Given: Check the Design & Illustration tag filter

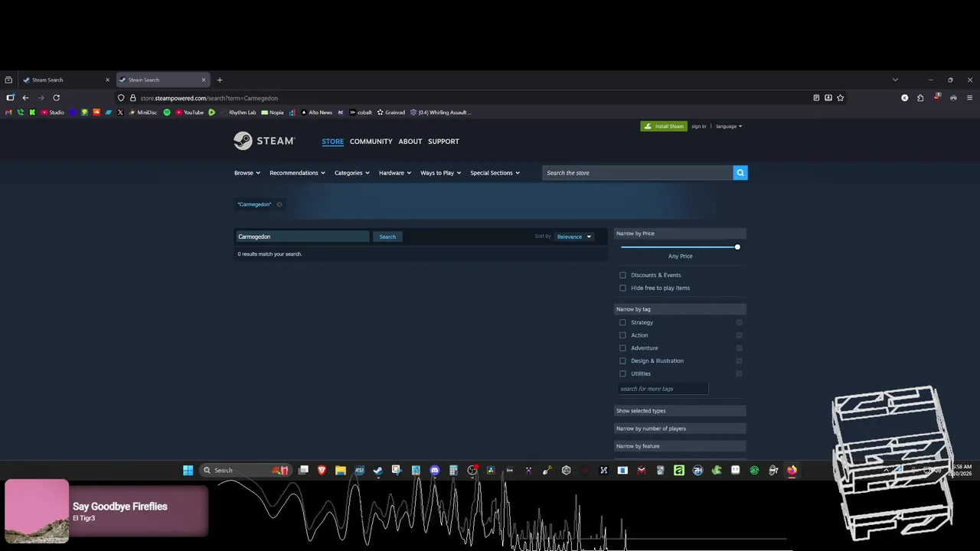Looking at the screenshot, I should pyautogui.click(x=622, y=360).
